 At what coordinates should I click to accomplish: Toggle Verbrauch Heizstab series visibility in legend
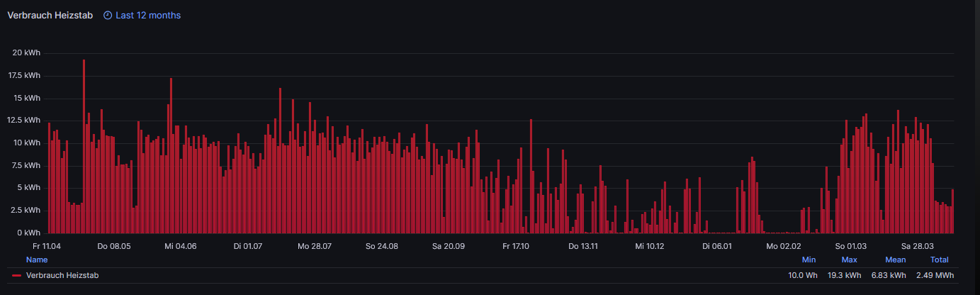[x=57, y=275]
